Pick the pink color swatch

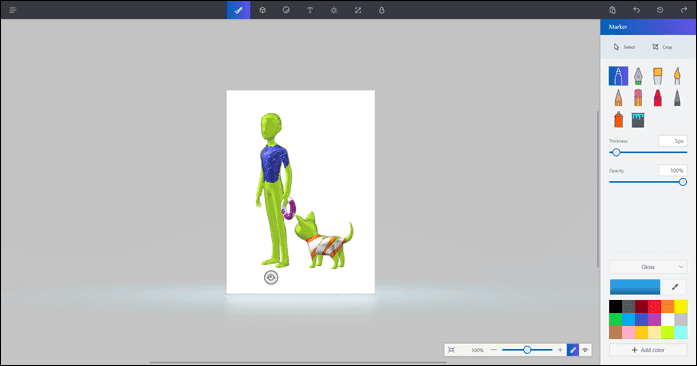click(x=629, y=332)
